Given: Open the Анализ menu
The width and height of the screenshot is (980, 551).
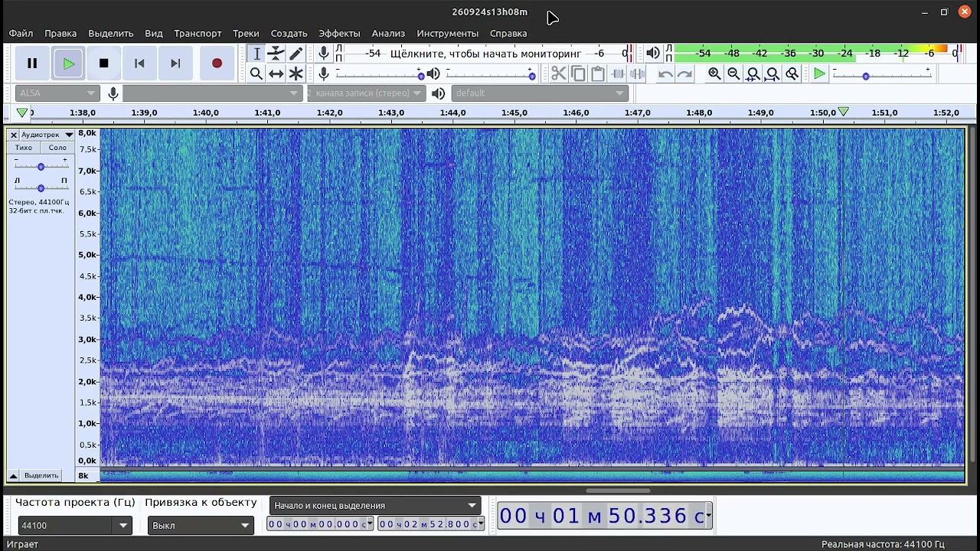Looking at the screenshot, I should pos(388,34).
